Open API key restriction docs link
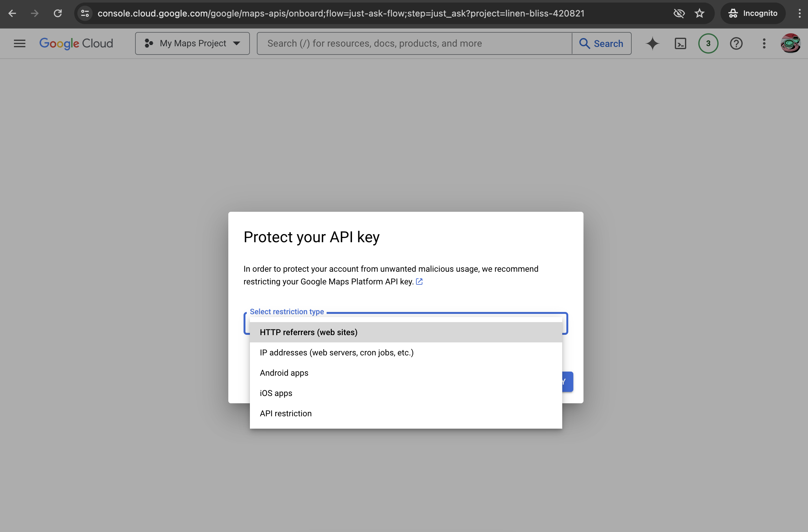808x532 pixels. (x=419, y=282)
